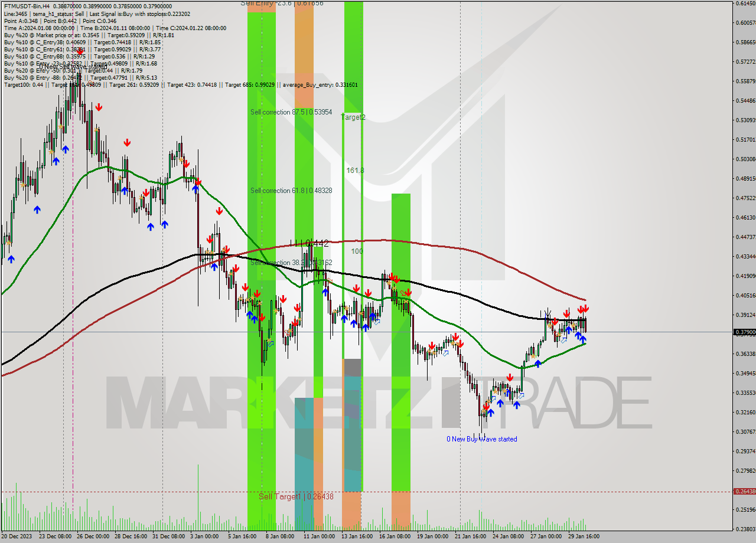Viewport: 756px width, 543px height.
Task: Click the 0.27982 price axis label
Action: tap(745, 471)
